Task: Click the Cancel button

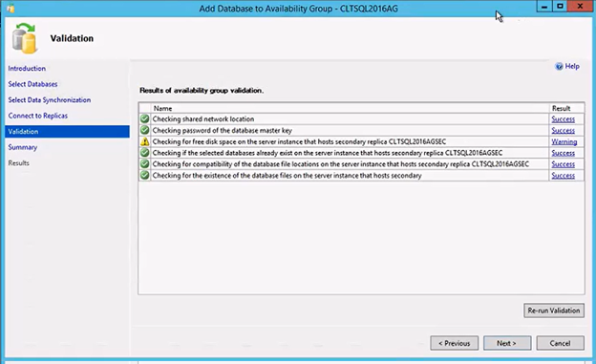Action: (560, 343)
